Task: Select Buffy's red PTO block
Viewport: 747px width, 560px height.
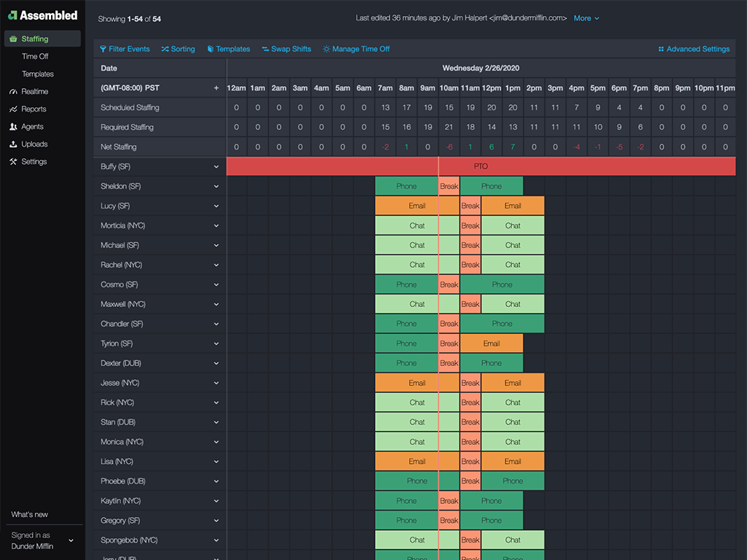Action: click(480, 167)
